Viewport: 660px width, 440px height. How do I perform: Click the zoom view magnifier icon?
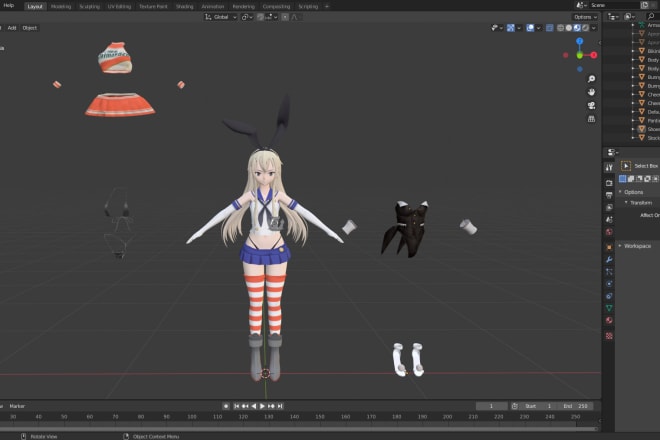point(591,79)
